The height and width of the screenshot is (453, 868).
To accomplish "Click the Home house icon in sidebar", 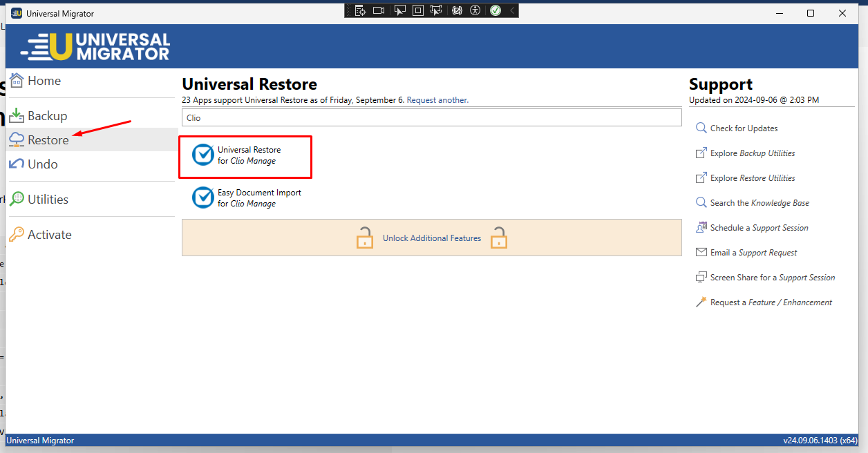I will tap(17, 80).
